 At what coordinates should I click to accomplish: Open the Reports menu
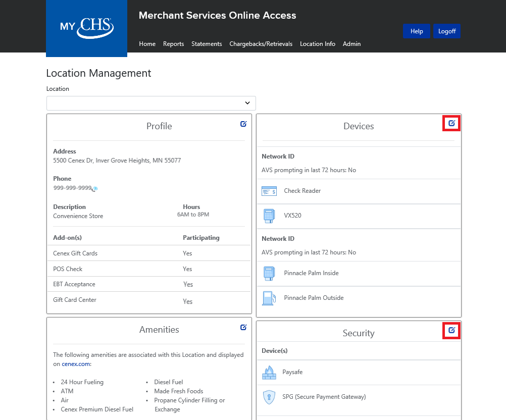coord(173,44)
